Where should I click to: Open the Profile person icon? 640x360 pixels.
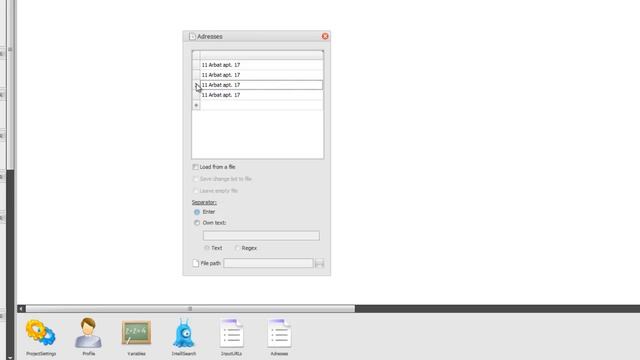coord(89,333)
